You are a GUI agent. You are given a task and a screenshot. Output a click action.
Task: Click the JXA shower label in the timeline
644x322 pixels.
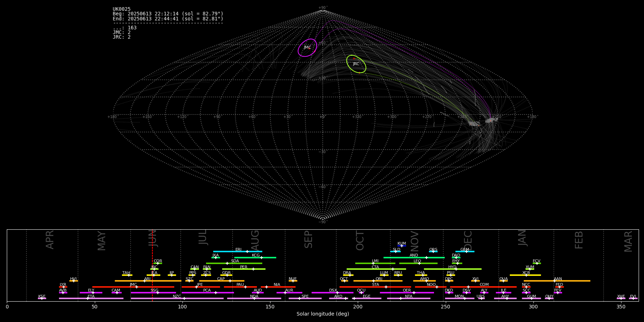(215, 255)
